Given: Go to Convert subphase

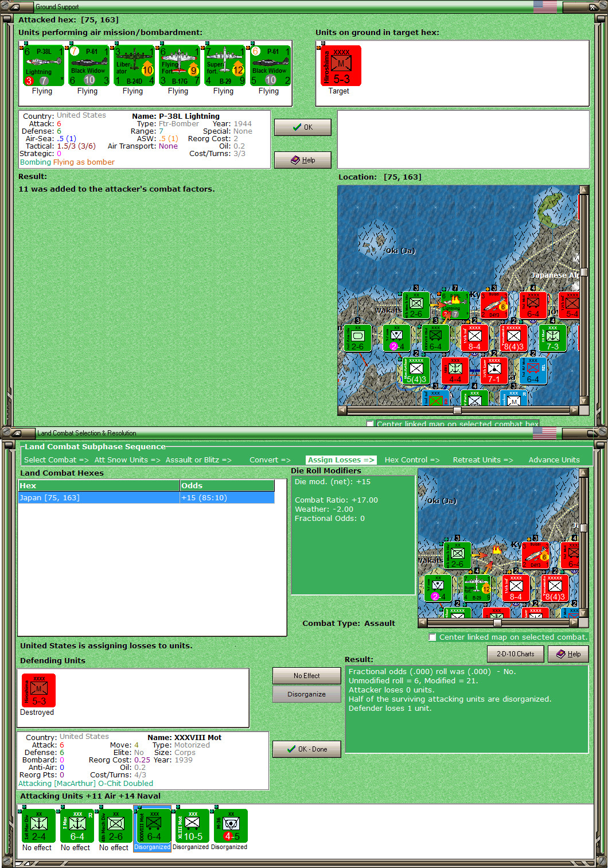Looking at the screenshot, I should [270, 460].
